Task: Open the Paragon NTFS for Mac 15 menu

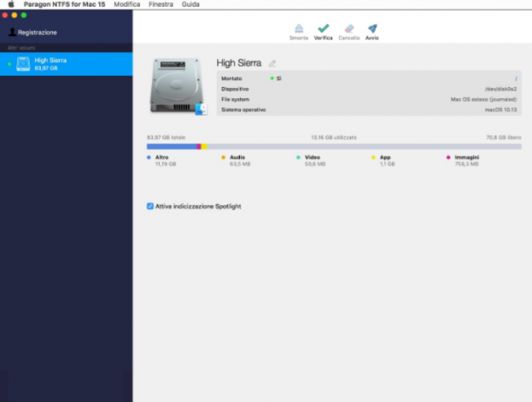Action: 64,4
